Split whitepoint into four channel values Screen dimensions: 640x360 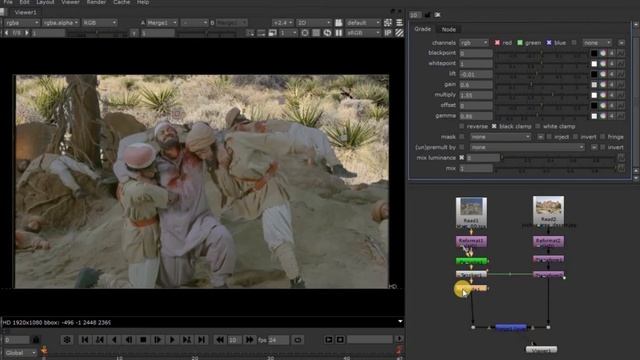tap(612, 64)
